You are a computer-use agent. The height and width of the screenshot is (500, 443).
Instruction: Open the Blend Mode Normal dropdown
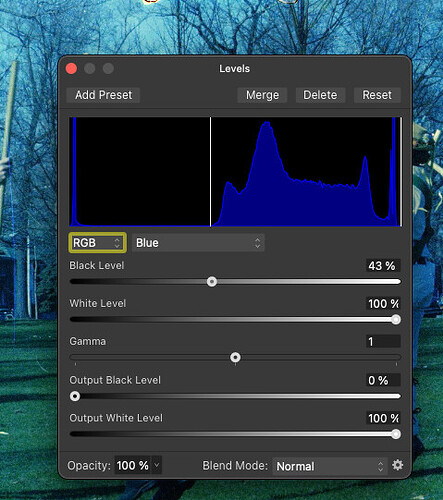(330, 466)
